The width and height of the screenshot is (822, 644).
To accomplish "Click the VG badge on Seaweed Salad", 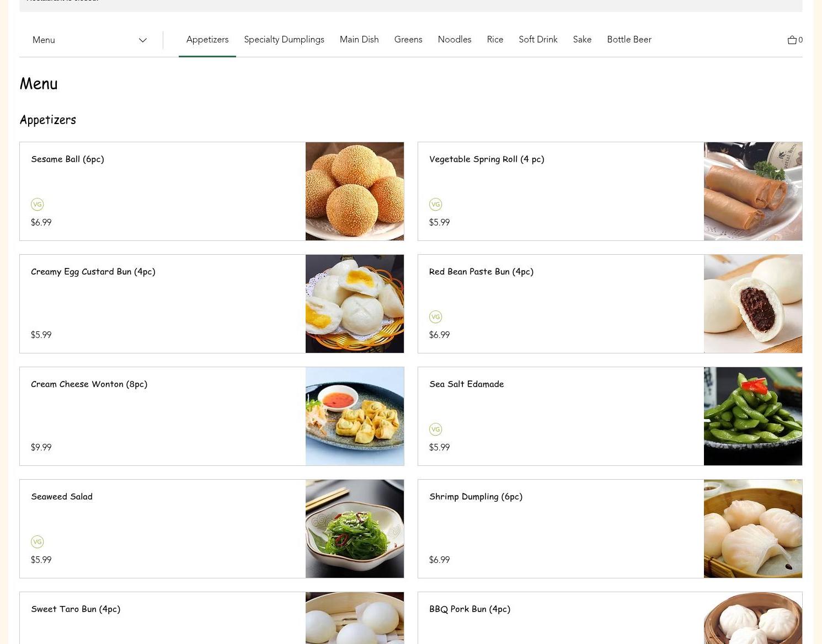I will pyautogui.click(x=37, y=542).
